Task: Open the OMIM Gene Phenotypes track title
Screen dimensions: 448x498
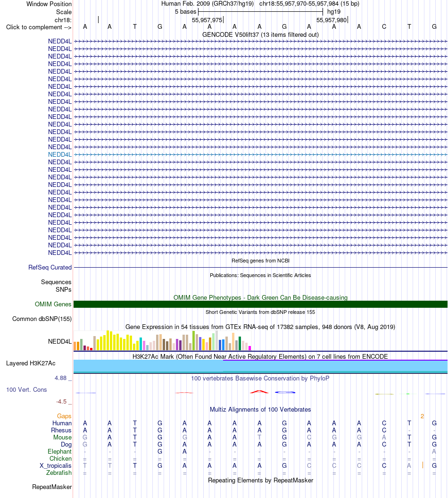Action: click(260, 297)
